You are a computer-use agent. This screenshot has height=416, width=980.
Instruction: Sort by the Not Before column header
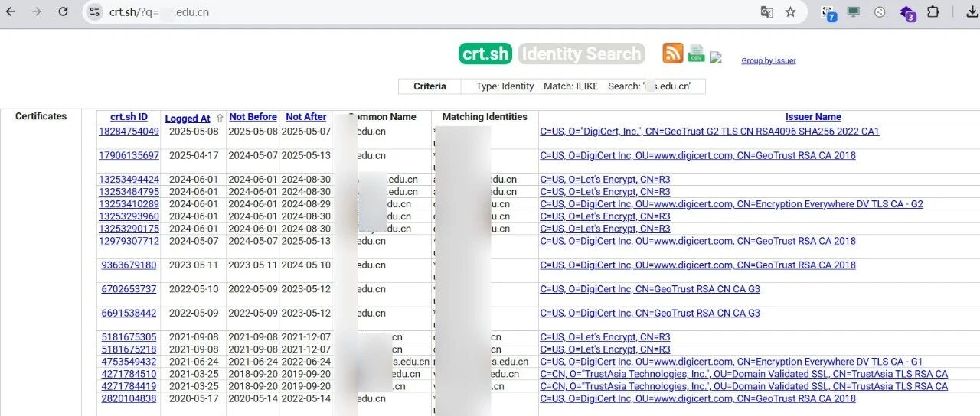click(x=253, y=117)
